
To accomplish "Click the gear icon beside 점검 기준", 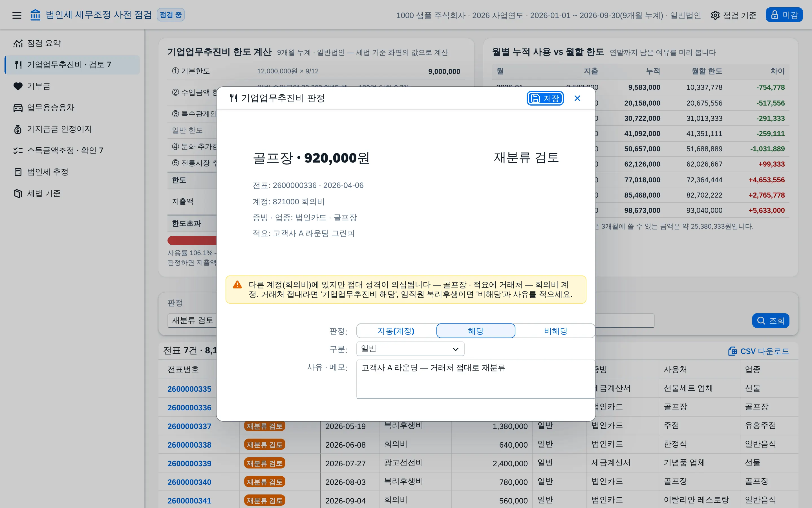I will pyautogui.click(x=715, y=16).
